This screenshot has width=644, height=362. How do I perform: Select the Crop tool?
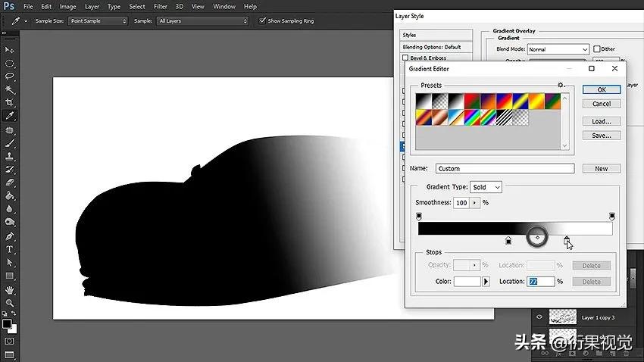(10, 102)
